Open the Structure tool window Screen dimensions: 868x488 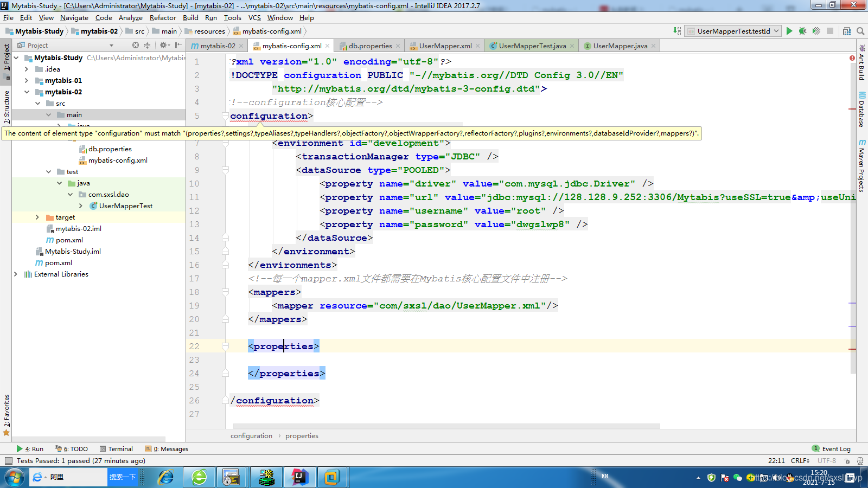pyautogui.click(x=7, y=107)
